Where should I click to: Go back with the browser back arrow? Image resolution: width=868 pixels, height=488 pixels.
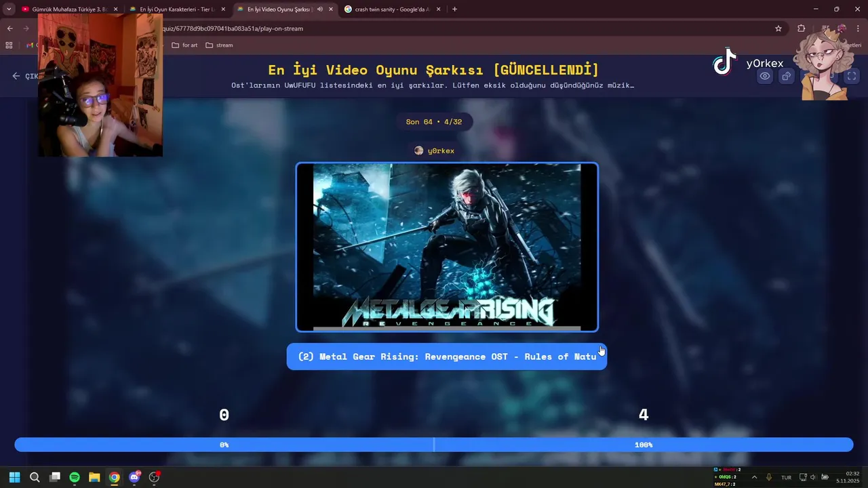pyautogui.click(x=9, y=28)
